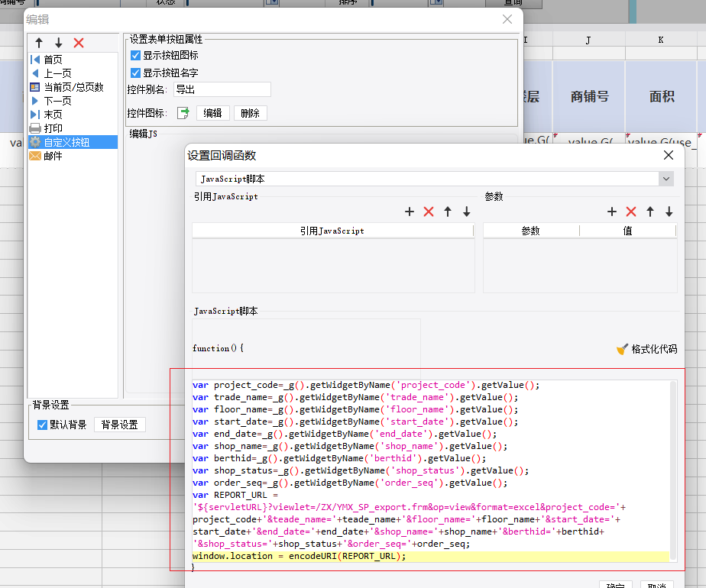Screen dimensions: 706x588
Task: Click the add plus icon for 参数 table
Action: (x=612, y=212)
